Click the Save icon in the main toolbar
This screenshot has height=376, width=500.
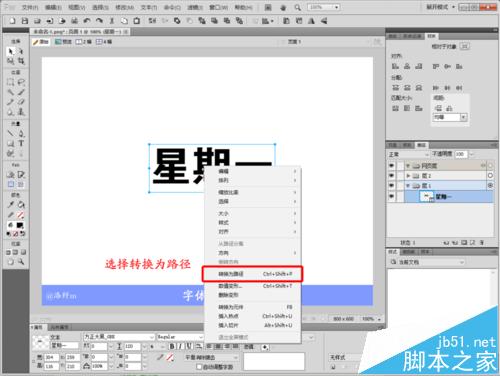coord(24,21)
